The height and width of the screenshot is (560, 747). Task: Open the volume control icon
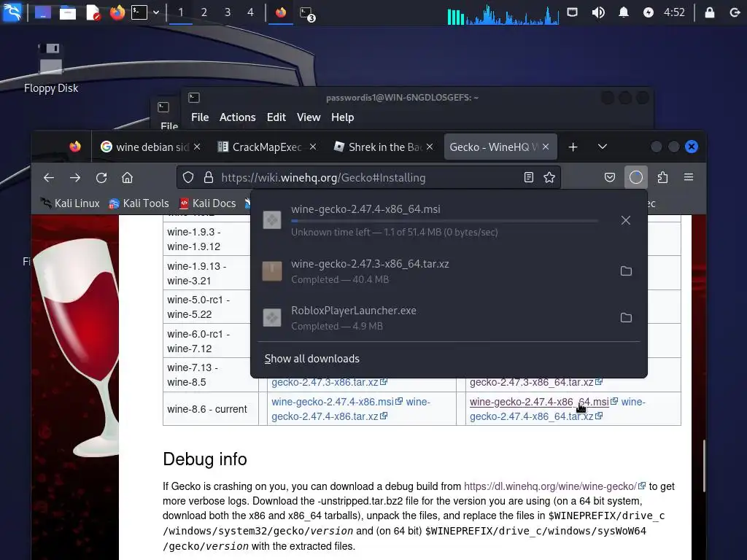click(x=598, y=12)
